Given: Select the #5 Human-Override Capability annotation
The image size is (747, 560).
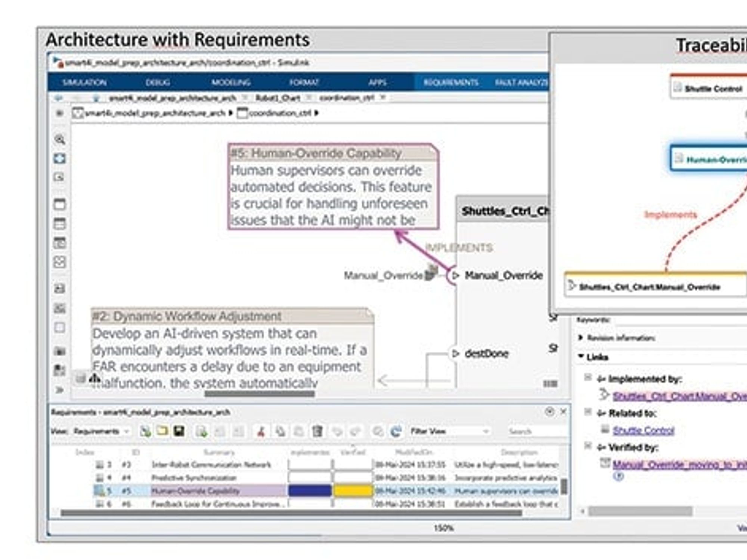Looking at the screenshot, I should (333, 187).
